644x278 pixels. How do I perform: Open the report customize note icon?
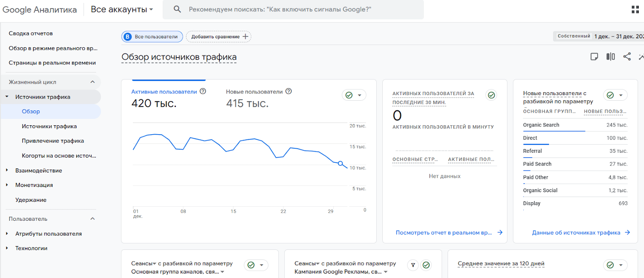(594, 57)
